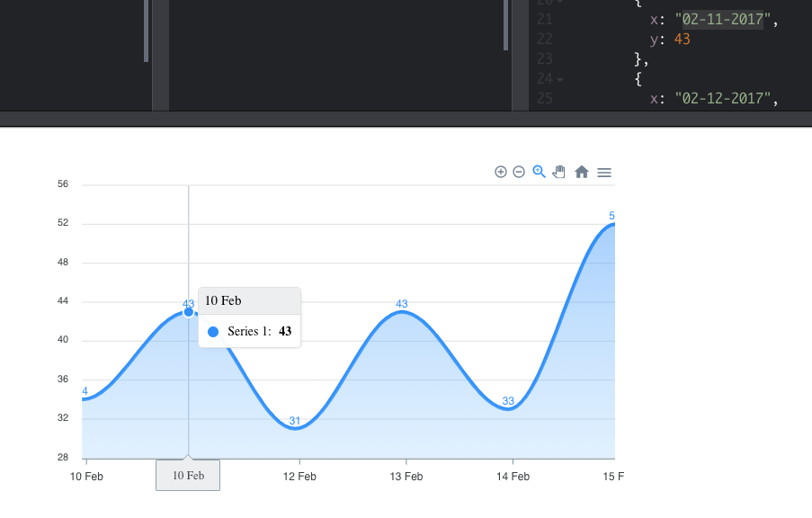Screen dimensions: 812x518
Task: Click the selected 10 Feb axis label box
Action: 187,475
